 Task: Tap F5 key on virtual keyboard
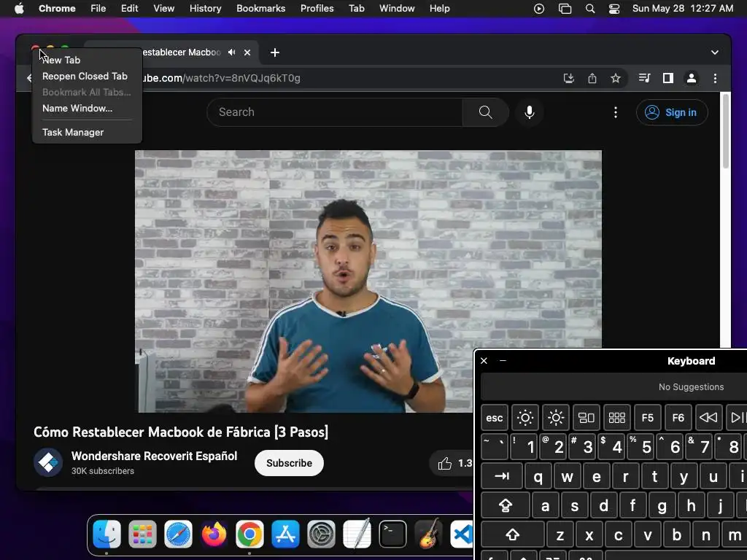[648, 418]
